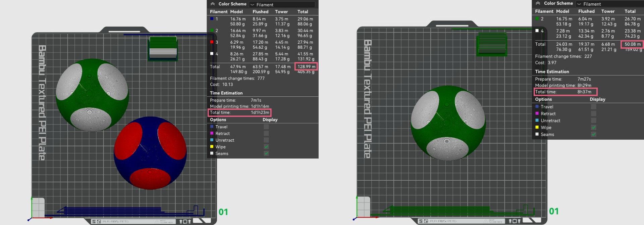
Task: Click the Travel option icon under 1d1h23m estimate
Action: (212, 127)
